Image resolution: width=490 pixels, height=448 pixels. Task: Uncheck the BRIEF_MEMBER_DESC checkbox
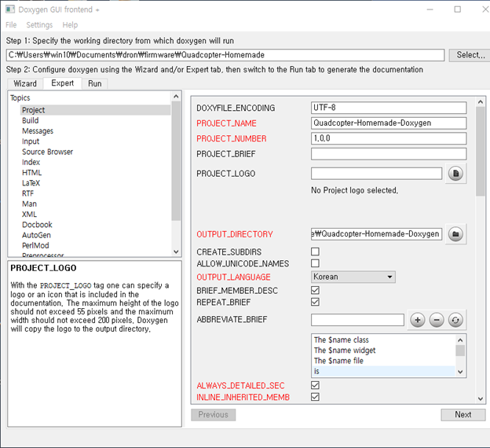315,290
